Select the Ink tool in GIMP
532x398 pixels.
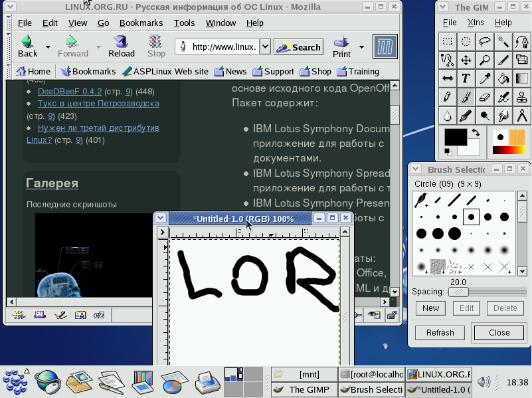point(466,116)
